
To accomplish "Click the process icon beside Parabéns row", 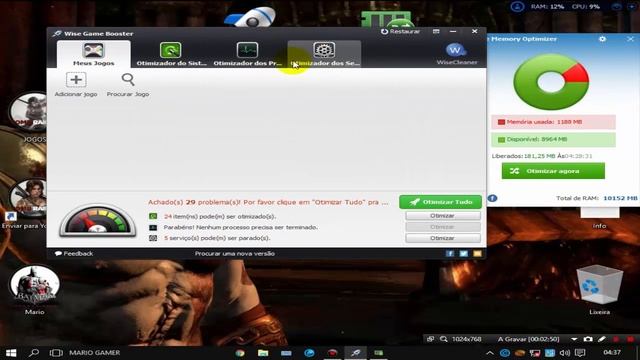I will coord(153,227).
